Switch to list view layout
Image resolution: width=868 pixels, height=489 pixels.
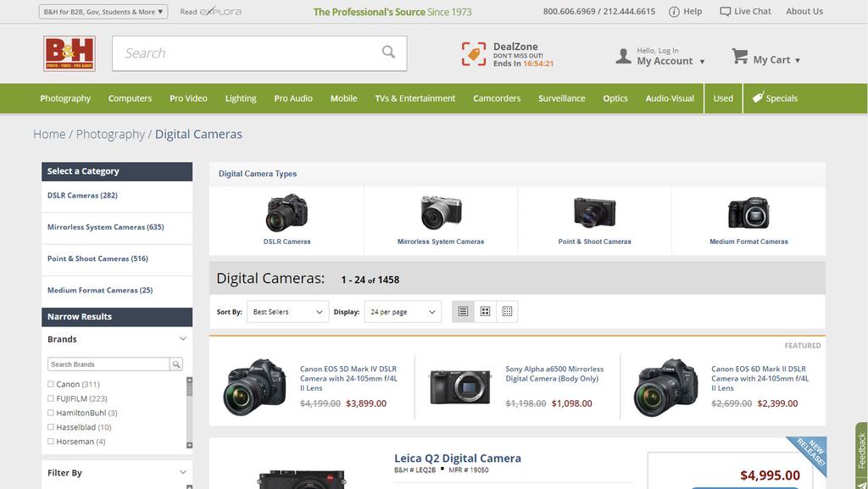[x=464, y=311]
